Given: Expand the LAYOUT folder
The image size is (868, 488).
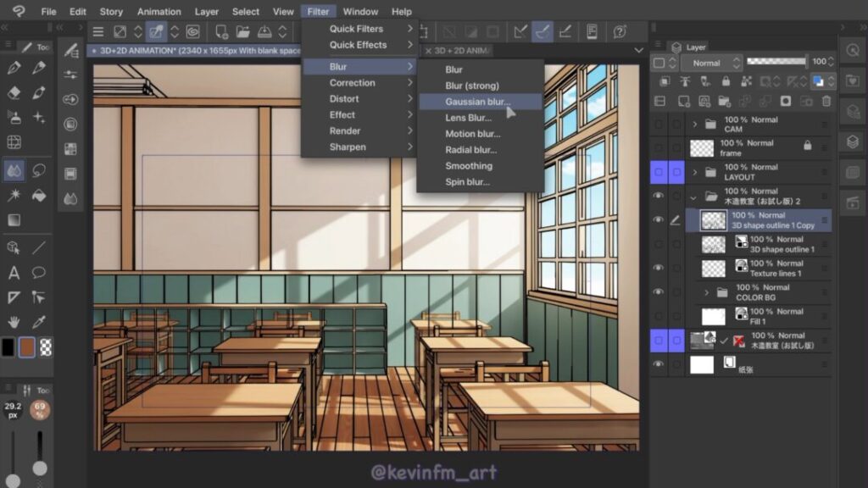Looking at the screenshot, I should pyautogui.click(x=695, y=172).
